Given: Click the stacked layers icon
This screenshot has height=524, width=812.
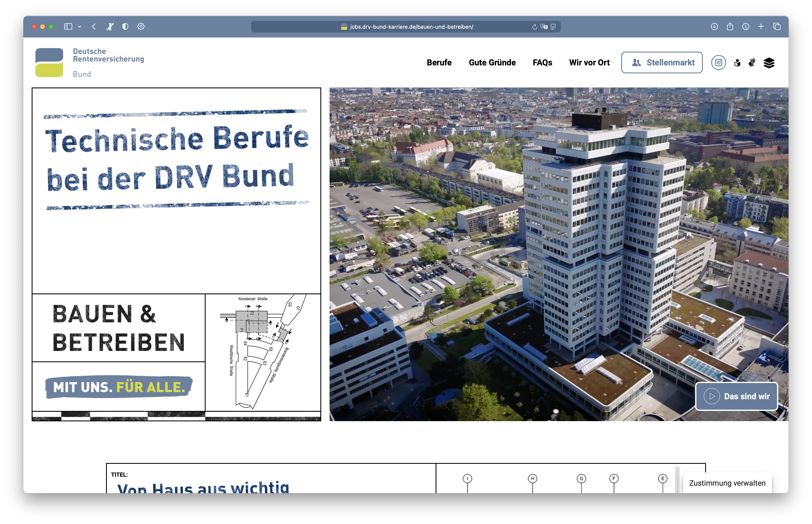Looking at the screenshot, I should (x=769, y=63).
